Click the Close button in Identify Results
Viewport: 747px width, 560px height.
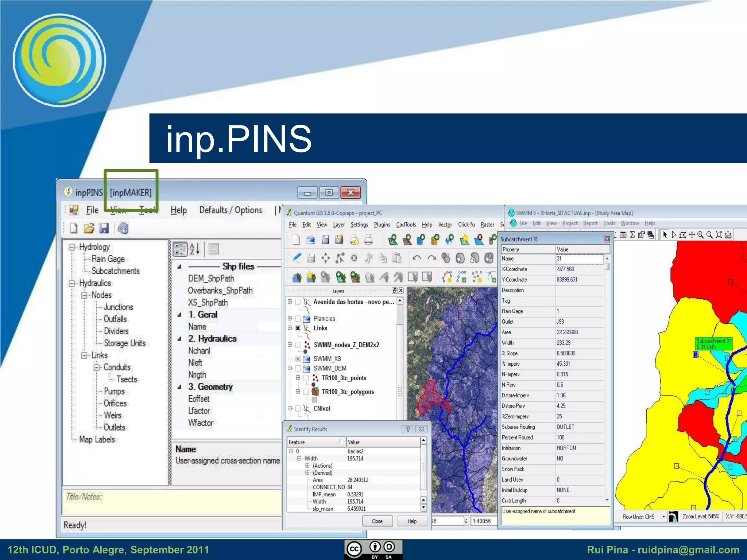[x=377, y=521]
